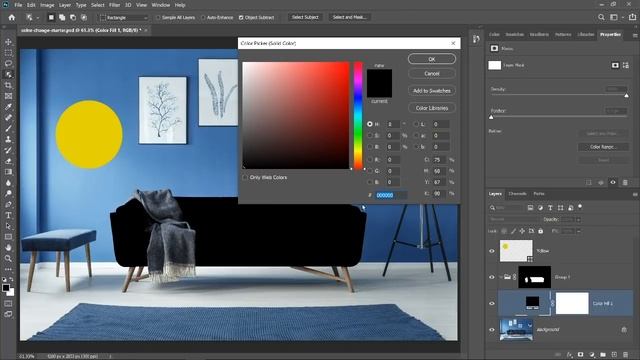Select the Eyedropper tool
The height and width of the screenshot is (360, 640).
(x=8, y=107)
